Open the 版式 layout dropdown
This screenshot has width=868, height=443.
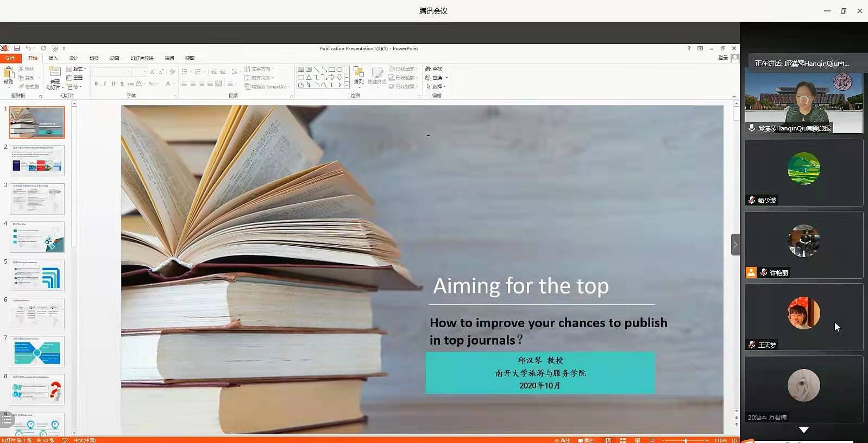point(76,69)
